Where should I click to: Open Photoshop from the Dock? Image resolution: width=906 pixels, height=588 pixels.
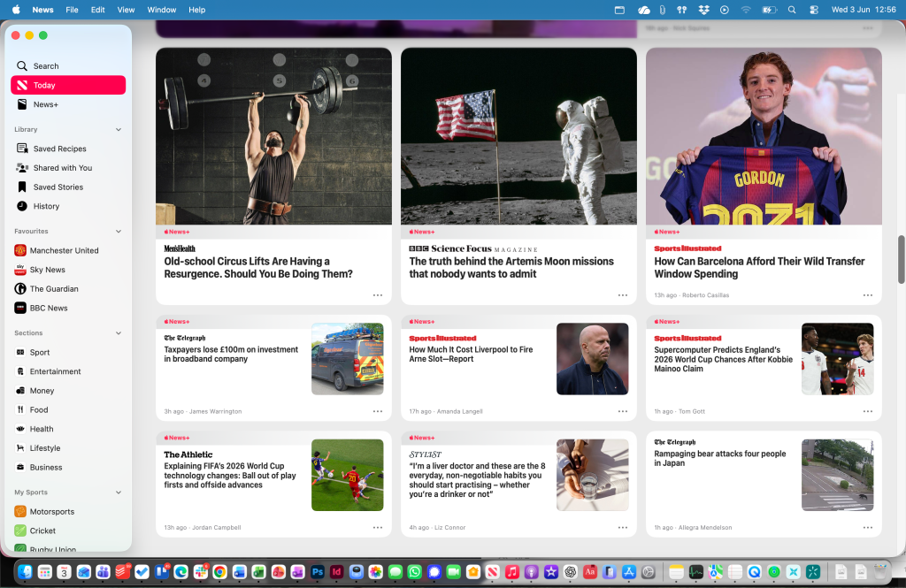coord(318,572)
